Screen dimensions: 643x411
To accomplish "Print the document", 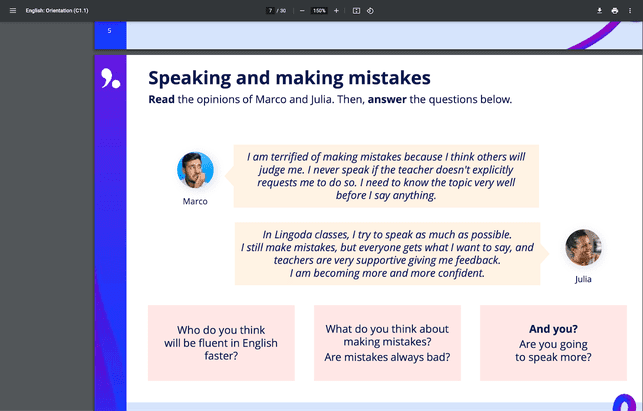I will pos(615,10).
